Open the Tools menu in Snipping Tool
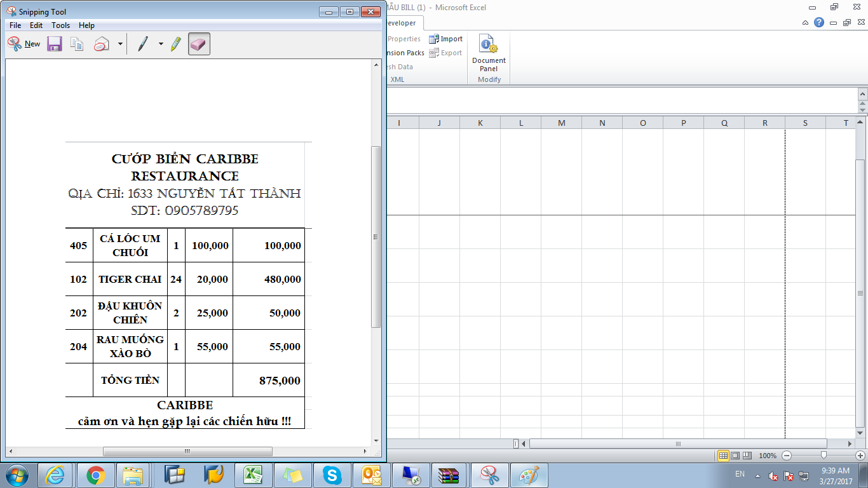The height and width of the screenshot is (488, 868). click(x=61, y=25)
